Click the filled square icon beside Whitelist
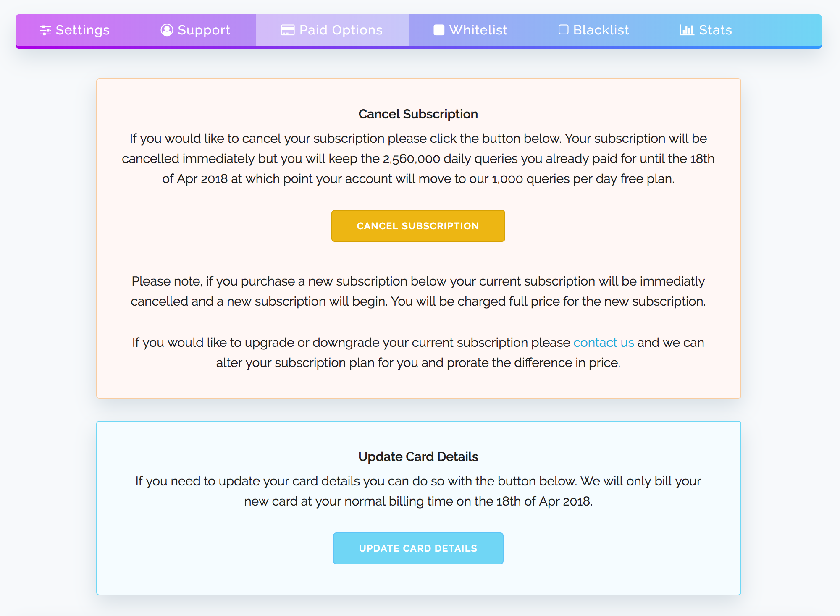840x616 pixels. (x=439, y=30)
